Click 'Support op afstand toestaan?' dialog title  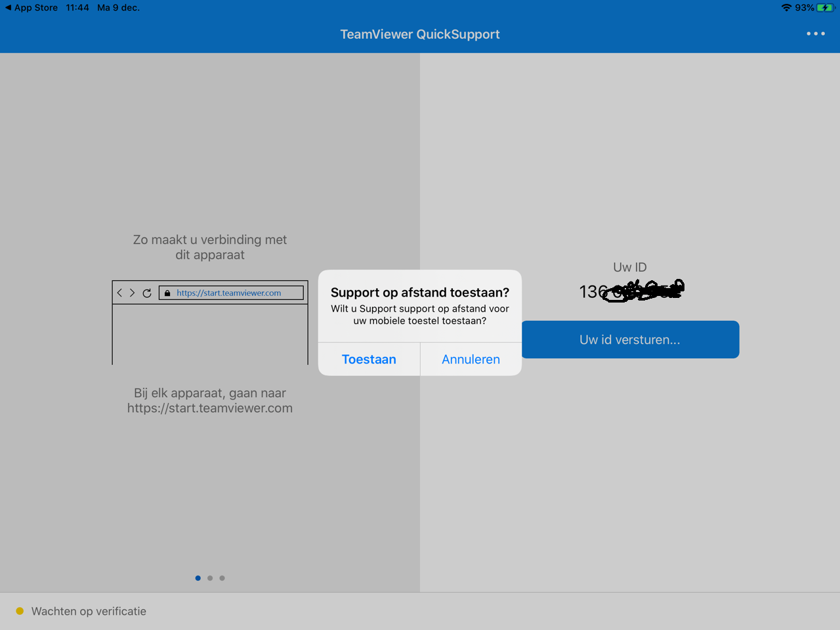420,293
